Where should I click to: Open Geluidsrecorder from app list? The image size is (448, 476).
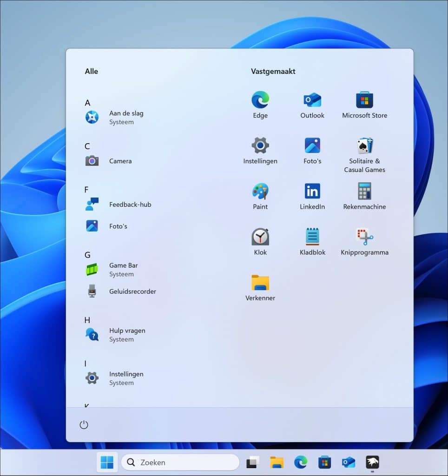[x=132, y=291]
